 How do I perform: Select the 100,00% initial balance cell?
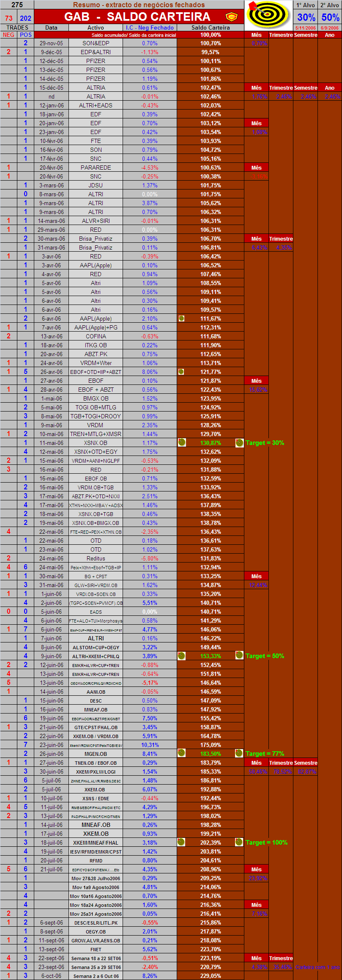coord(211,35)
